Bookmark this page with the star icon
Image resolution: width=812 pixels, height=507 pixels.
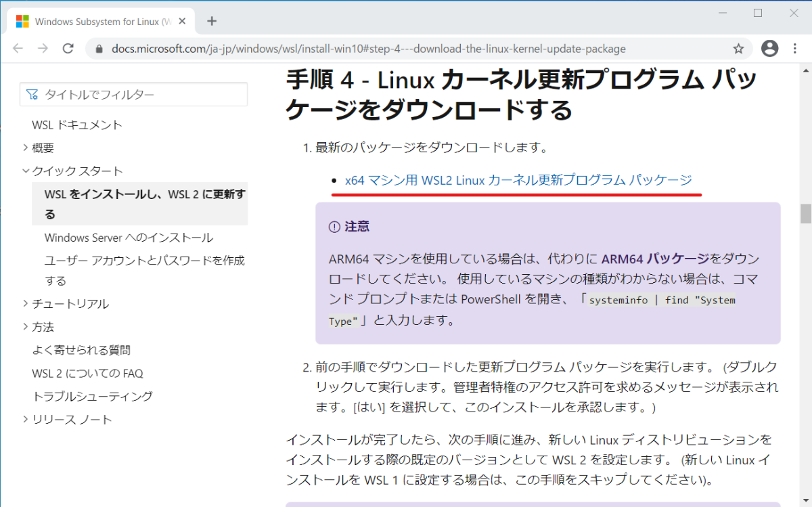pos(738,49)
